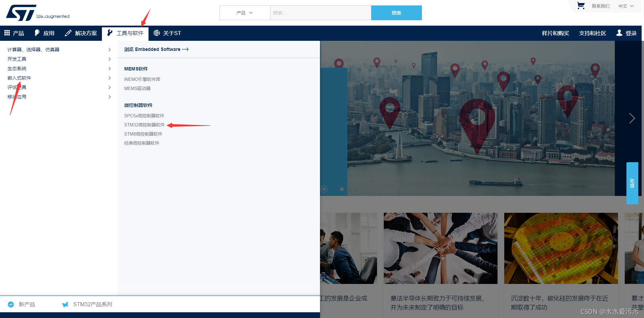The height and width of the screenshot is (318, 644).
Task: Open the 产品 navigation menu
Action: (14, 33)
